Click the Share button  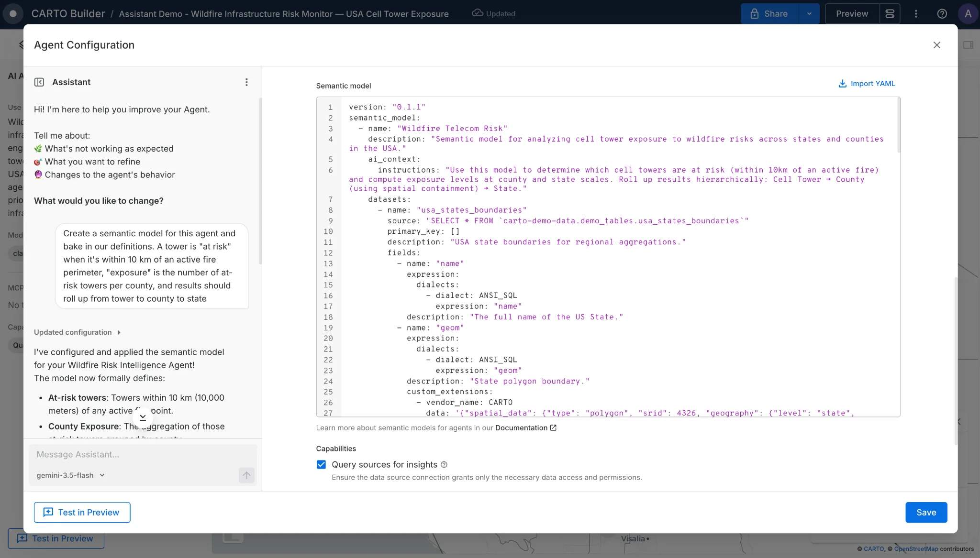coord(769,14)
